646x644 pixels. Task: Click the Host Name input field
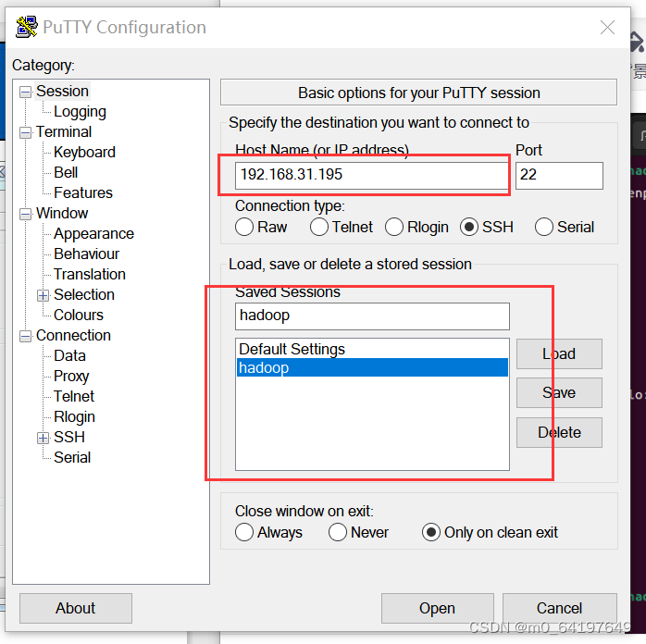372,176
